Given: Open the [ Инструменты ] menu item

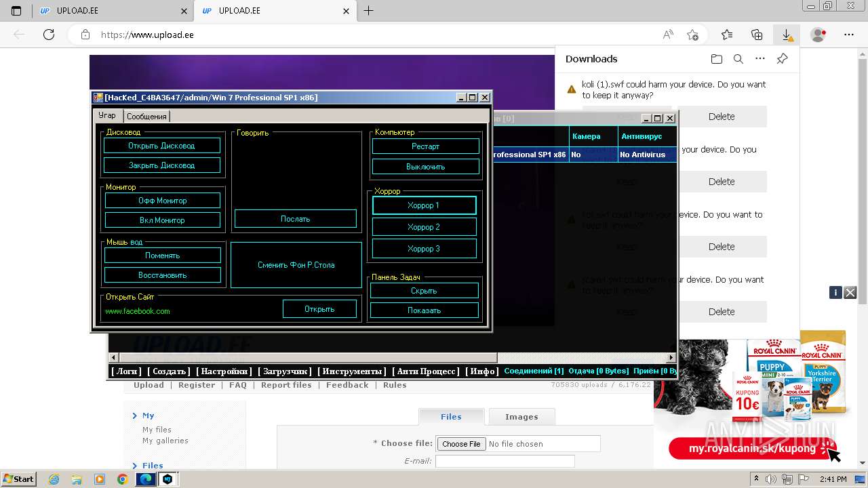Looking at the screenshot, I should coord(352,371).
